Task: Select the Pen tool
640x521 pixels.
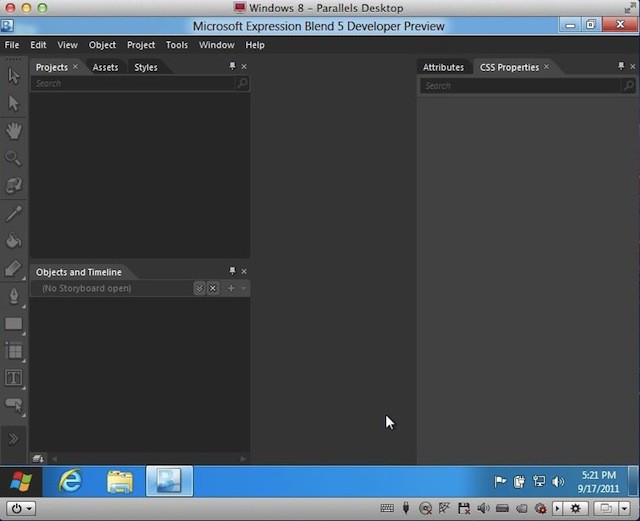Action: click(x=14, y=296)
